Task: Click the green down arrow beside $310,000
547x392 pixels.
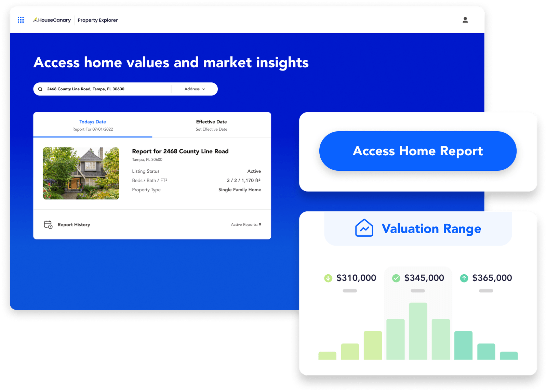Action: point(328,278)
